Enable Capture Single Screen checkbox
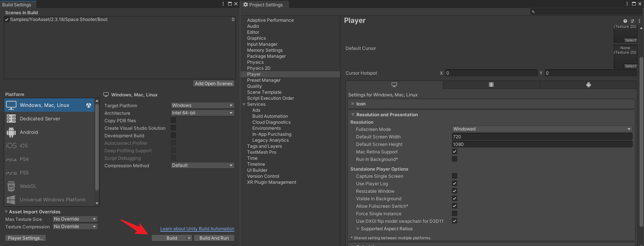Viewport: 644px width, 246px height. (x=455, y=176)
